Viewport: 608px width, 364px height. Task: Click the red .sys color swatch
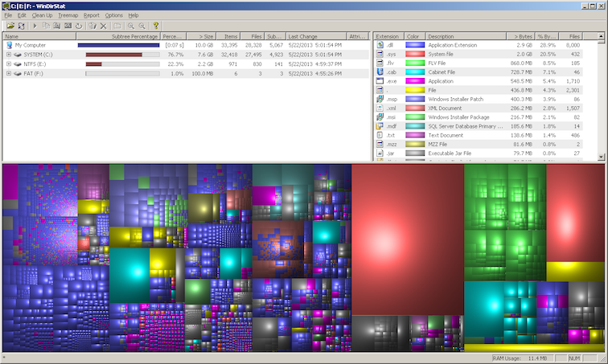(x=415, y=54)
